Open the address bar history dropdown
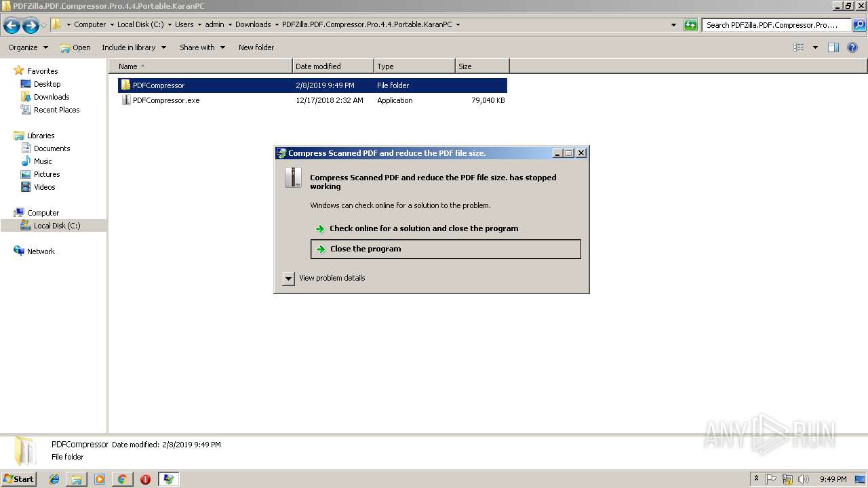This screenshot has width=868, height=488. pyautogui.click(x=673, y=25)
